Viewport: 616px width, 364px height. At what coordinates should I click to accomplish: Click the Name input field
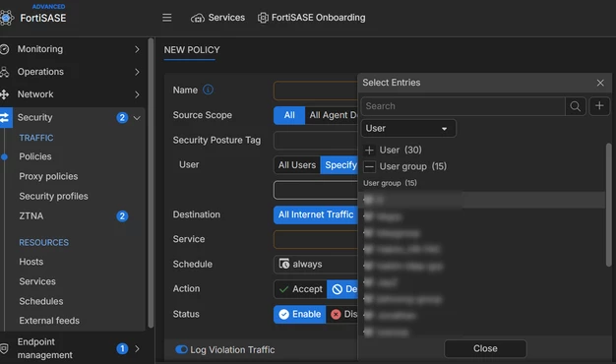point(316,91)
